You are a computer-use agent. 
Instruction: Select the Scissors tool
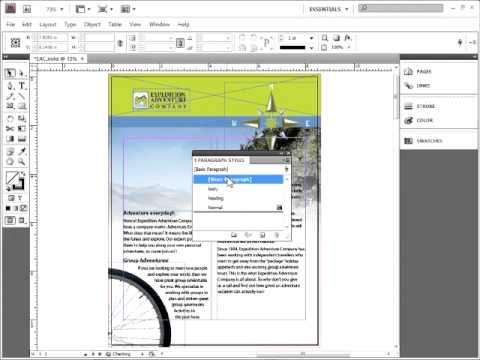(10, 129)
